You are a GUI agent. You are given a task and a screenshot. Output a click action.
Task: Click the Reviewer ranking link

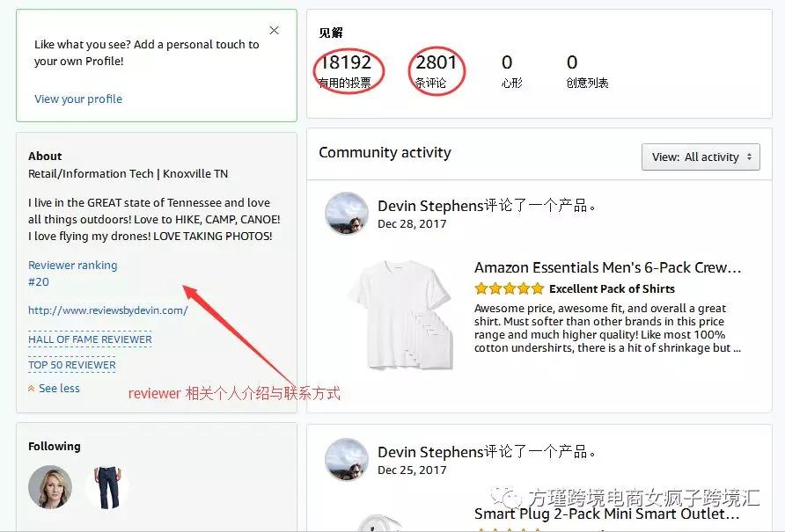point(72,266)
